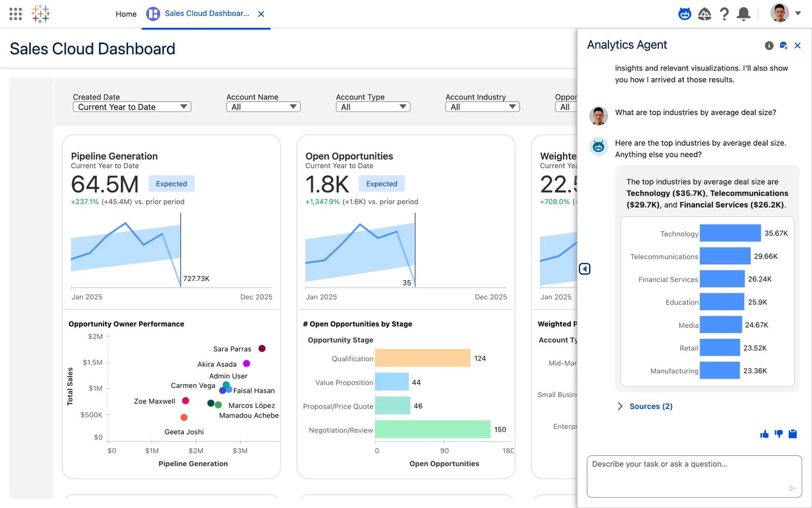Click the dashboard tab icon

(153, 14)
